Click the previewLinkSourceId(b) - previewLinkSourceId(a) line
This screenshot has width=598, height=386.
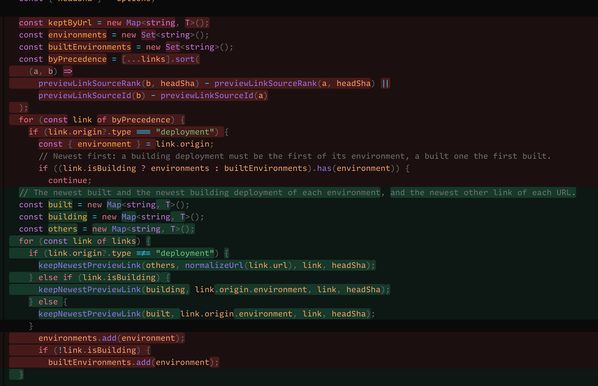click(153, 96)
